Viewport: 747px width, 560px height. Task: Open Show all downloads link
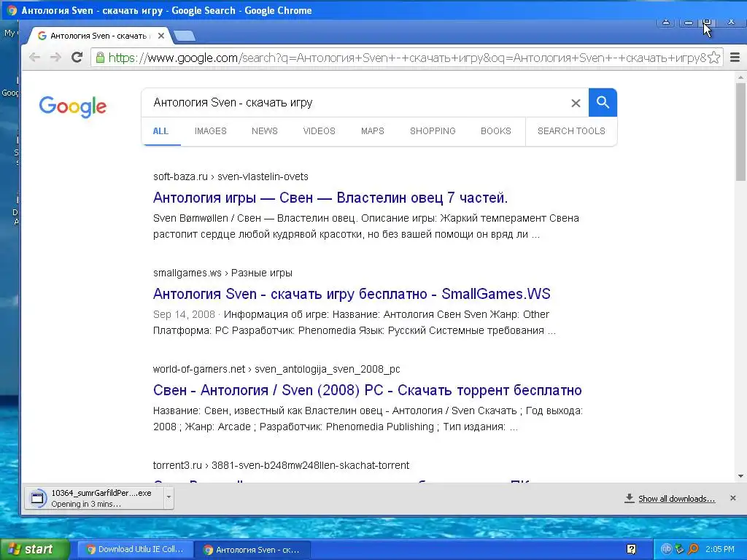pyautogui.click(x=676, y=499)
